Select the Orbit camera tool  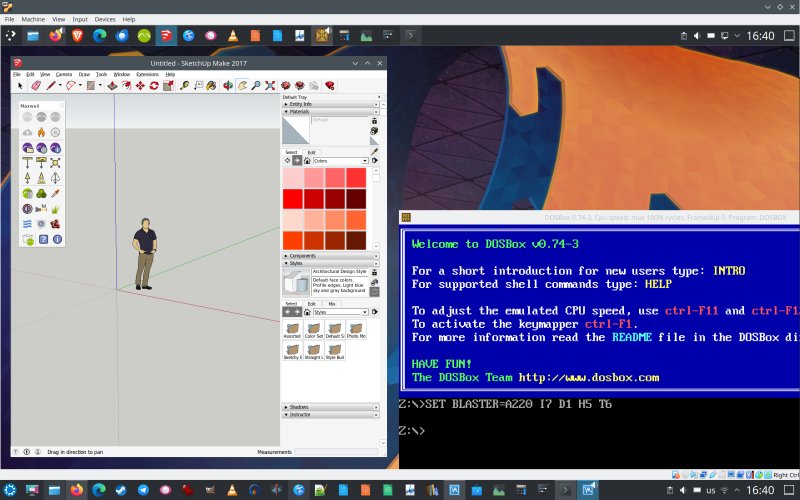(x=228, y=86)
